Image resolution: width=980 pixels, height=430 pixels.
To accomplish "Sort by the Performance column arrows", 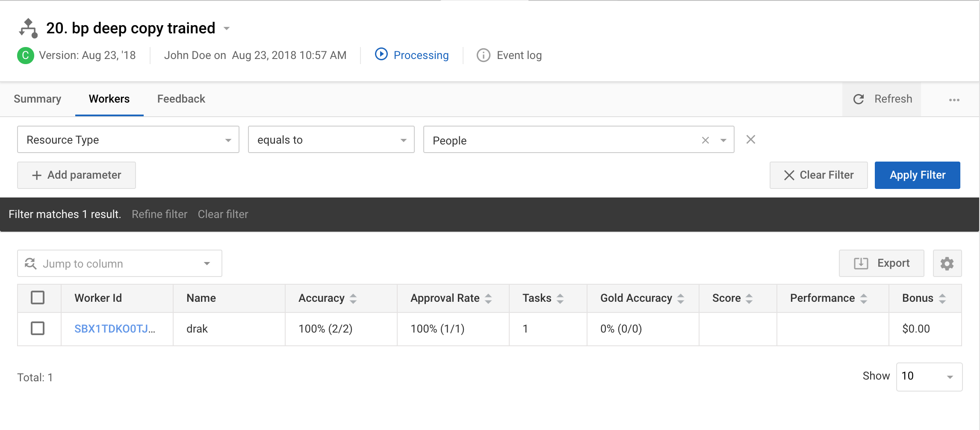I will coord(864,299).
